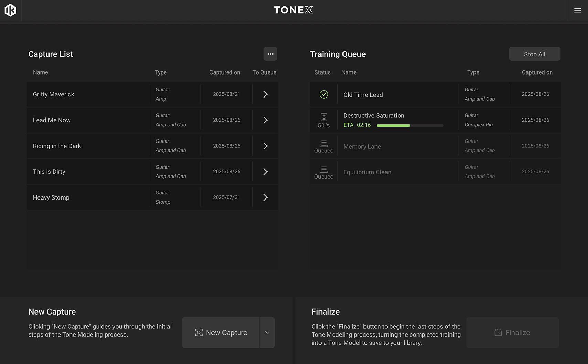Click the Destructive Saturation training progress bar
588x364 pixels.
pyautogui.click(x=410, y=125)
